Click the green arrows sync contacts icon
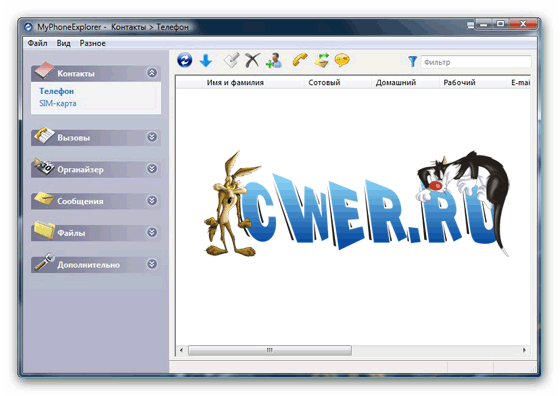The height and width of the screenshot is (396, 560). click(322, 60)
